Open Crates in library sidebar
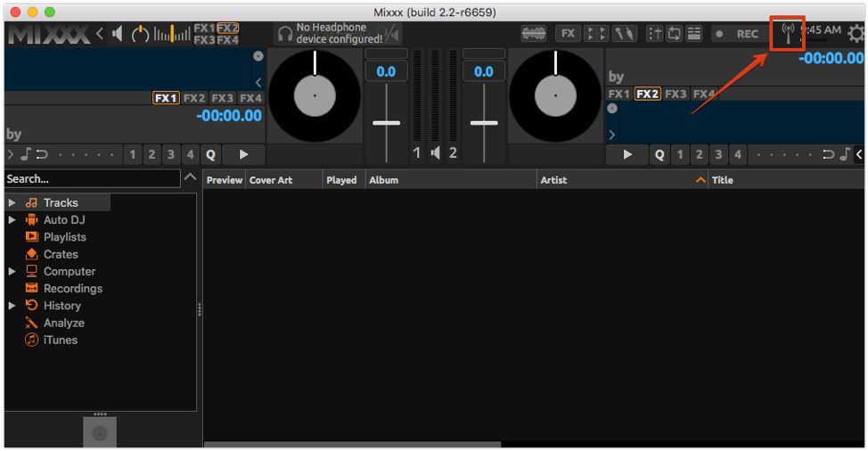 click(x=61, y=254)
